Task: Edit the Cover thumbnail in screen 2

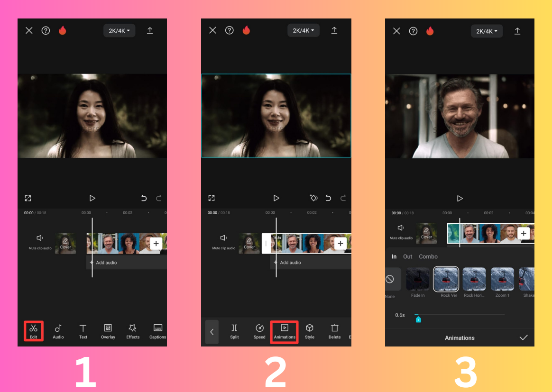Action: [x=249, y=244]
